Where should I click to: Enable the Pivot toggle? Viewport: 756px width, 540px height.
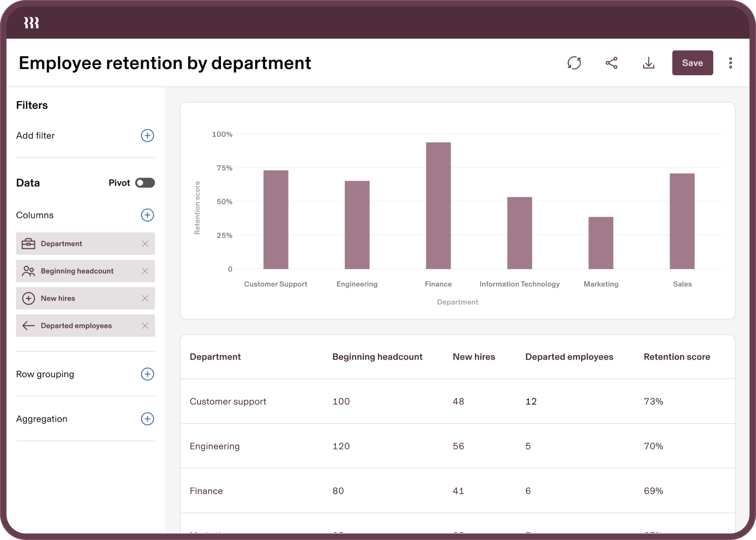tap(144, 183)
